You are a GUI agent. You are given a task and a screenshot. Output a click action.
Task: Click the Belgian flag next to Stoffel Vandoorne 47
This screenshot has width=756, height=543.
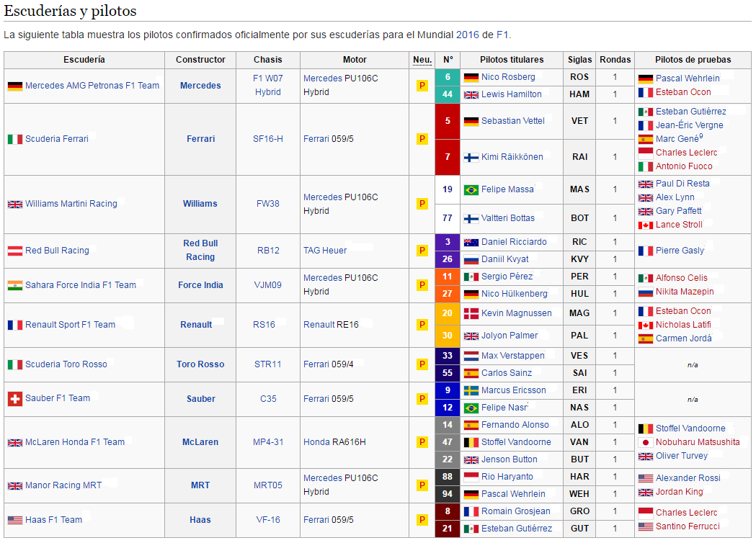pos(471,442)
